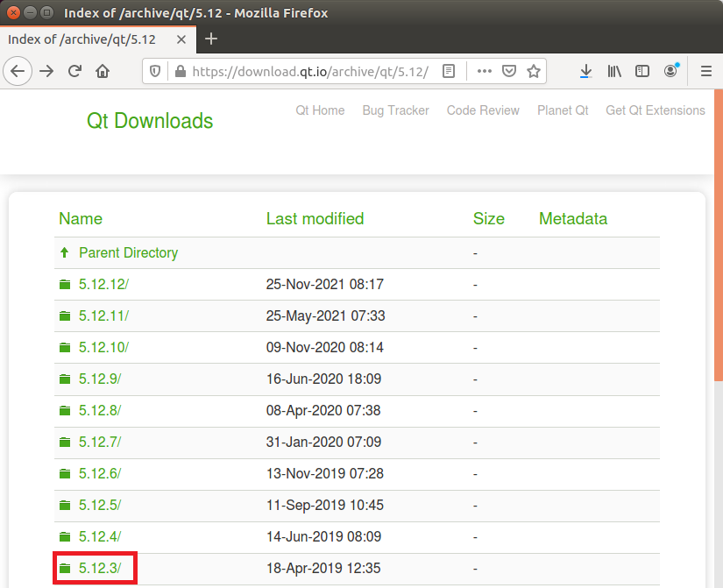Go to Qt Home
The image size is (723, 588).
pos(320,110)
